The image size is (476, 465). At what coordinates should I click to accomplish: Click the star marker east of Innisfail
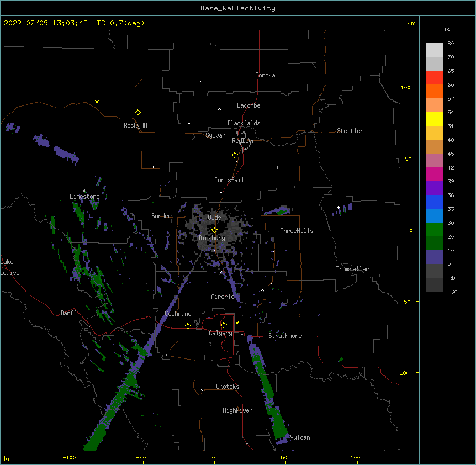277,167
